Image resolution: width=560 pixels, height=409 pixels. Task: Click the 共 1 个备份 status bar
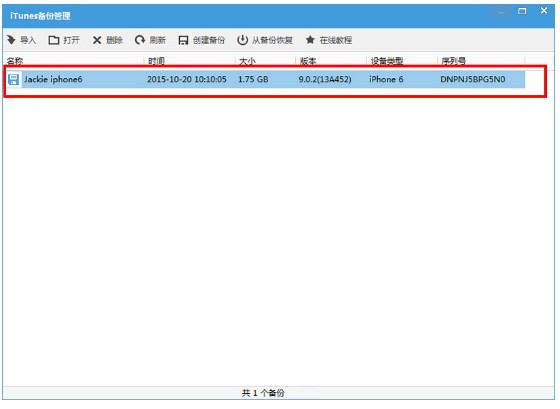pyautogui.click(x=263, y=393)
